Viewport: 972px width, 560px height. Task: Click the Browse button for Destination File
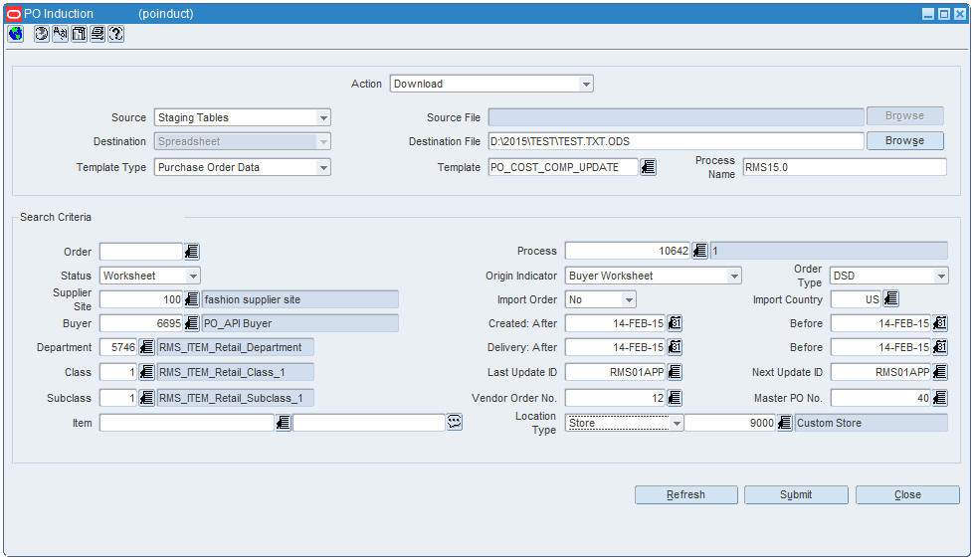click(905, 140)
